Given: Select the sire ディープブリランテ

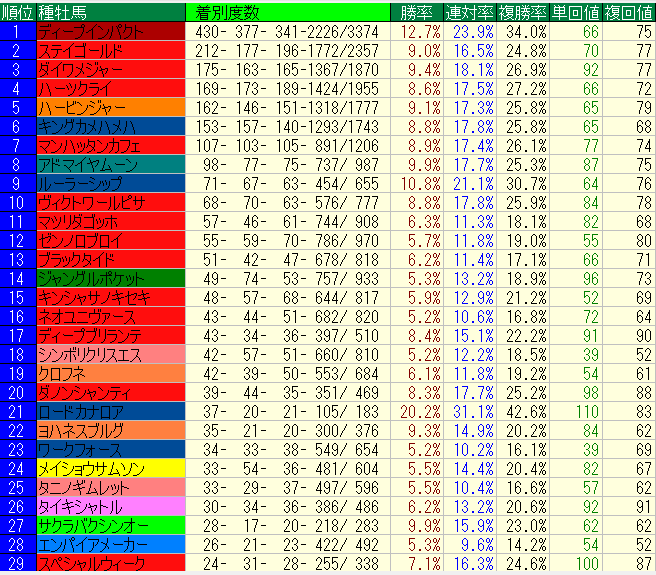Looking at the screenshot, I should [x=111, y=336].
